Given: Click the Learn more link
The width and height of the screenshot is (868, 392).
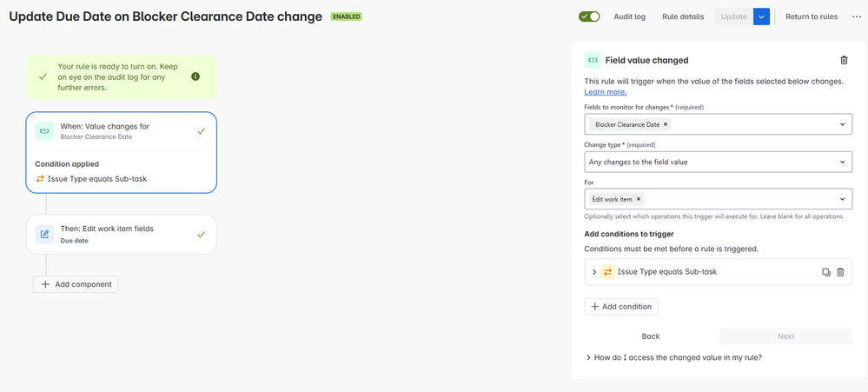Looking at the screenshot, I should click(605, 92).
